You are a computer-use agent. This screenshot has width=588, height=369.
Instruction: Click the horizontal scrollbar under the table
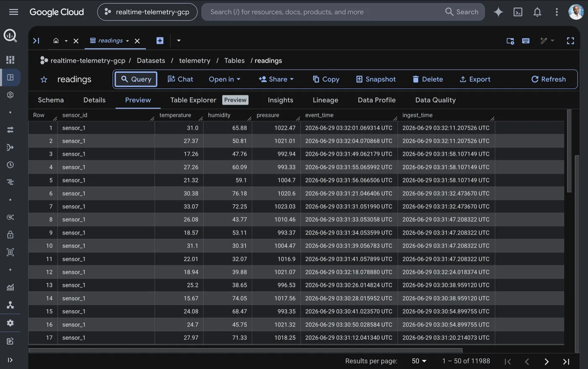245,350
